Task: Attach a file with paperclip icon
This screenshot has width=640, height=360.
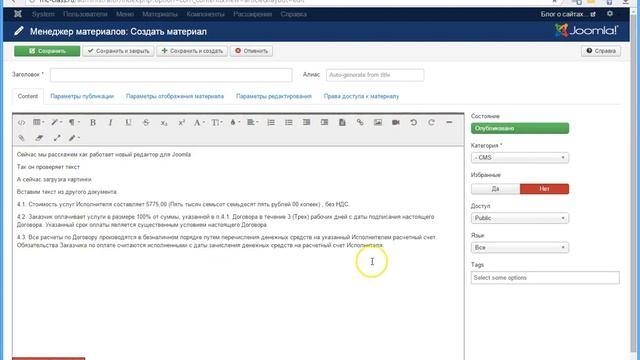Action: 21,138
